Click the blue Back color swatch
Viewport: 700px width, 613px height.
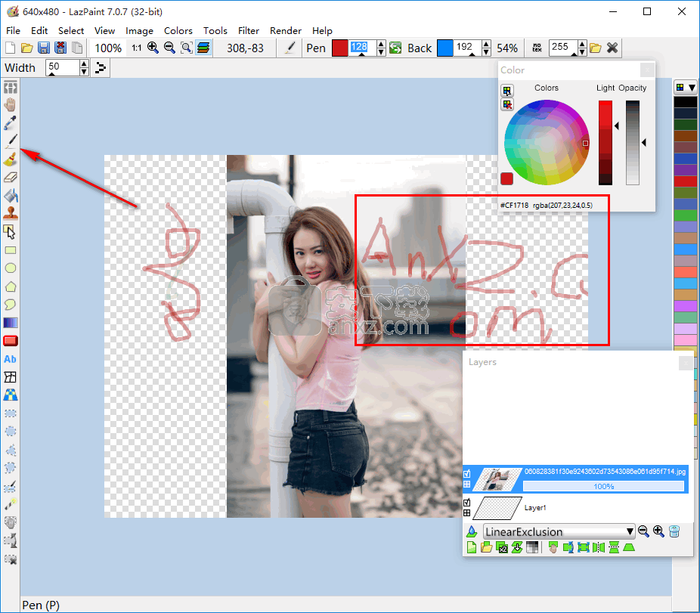pyautogui.click(x=445, y=48)
